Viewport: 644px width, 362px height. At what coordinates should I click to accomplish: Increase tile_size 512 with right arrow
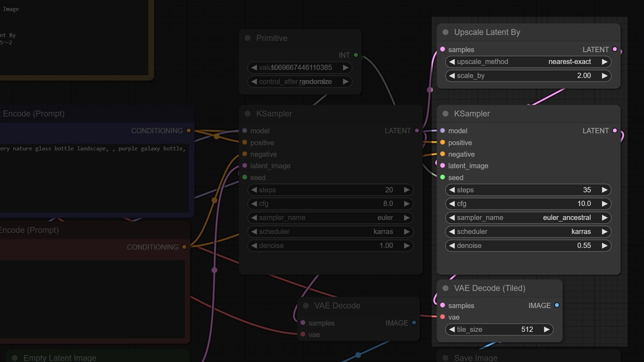pos(546,330)
